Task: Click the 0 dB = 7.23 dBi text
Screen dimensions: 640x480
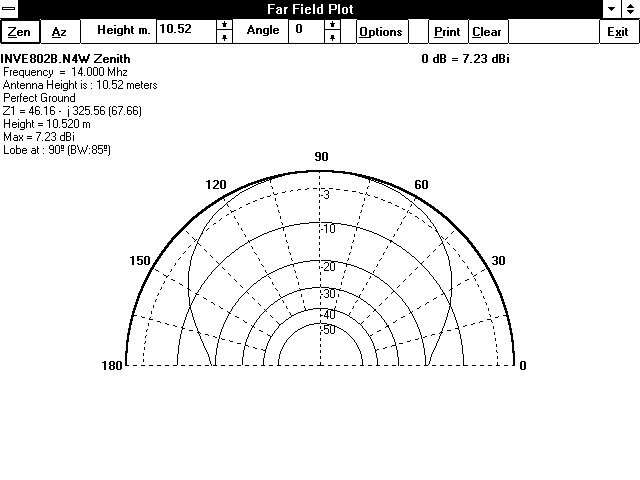Action: (465, 59)
